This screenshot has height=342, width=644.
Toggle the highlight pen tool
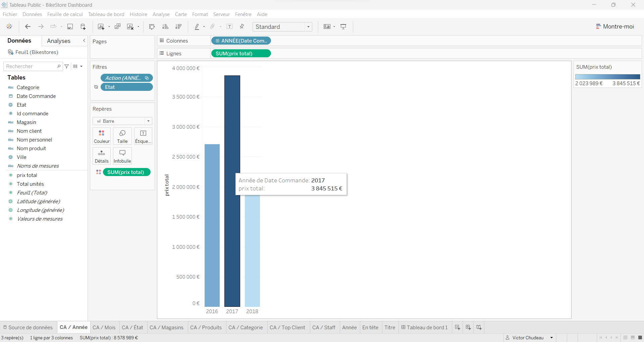[198, 26]
